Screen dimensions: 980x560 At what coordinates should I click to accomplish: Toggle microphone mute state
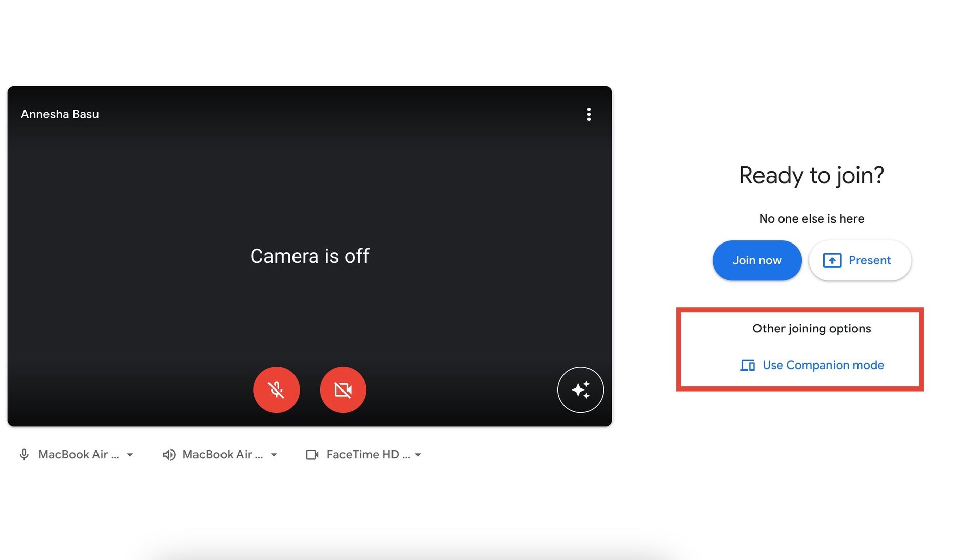point(275,389)
